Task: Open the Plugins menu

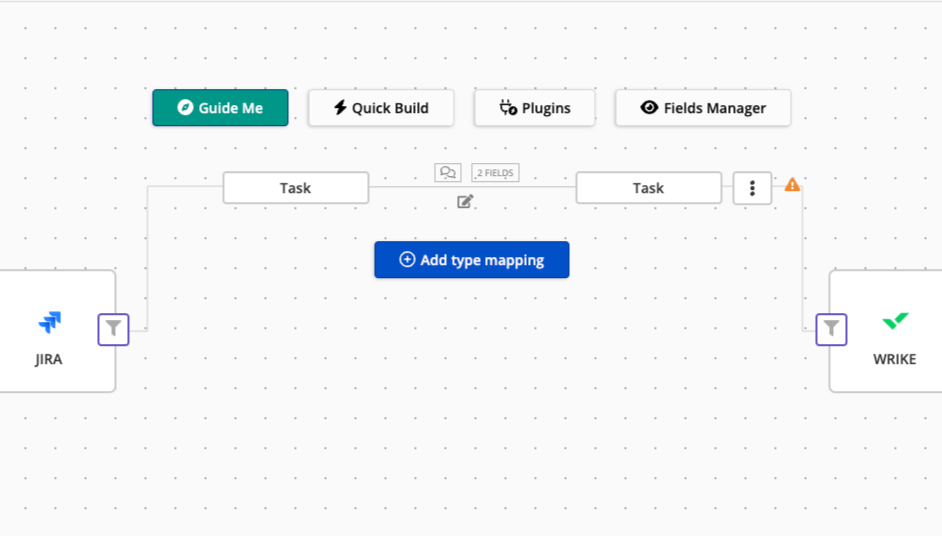Action: 535,108
